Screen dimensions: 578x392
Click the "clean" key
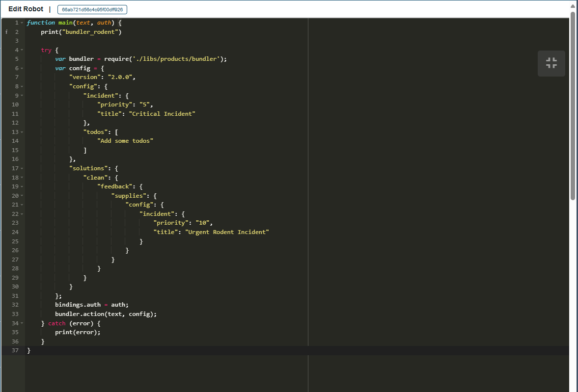tap(95, 178)
